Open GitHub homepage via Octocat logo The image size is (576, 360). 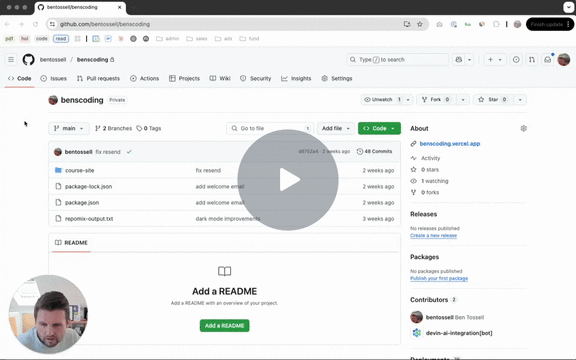(28, 60)
